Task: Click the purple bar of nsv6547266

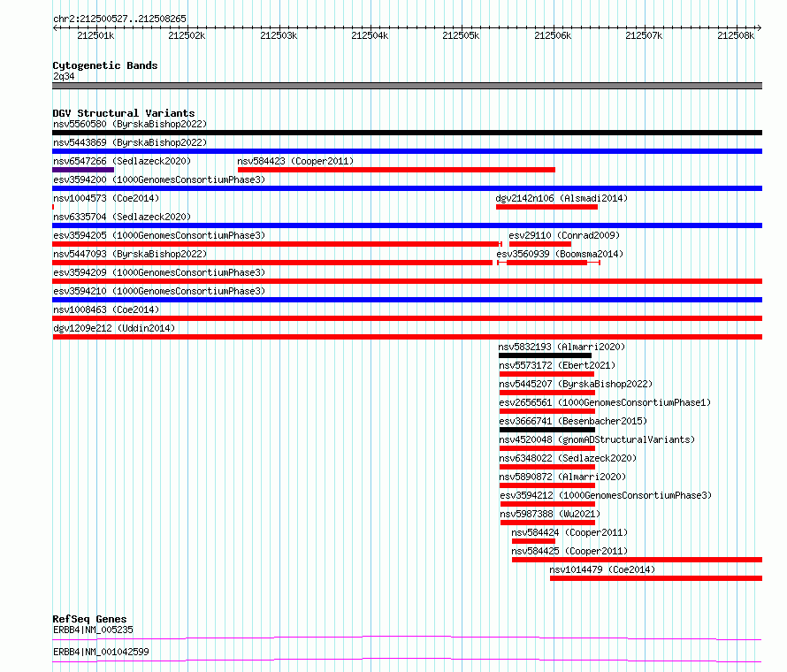Action: 83,170
